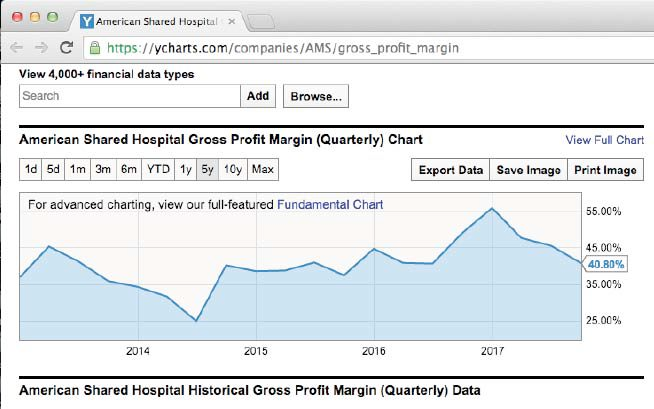
Task: Select the 1y time range
Action: (x=186, y=169)
